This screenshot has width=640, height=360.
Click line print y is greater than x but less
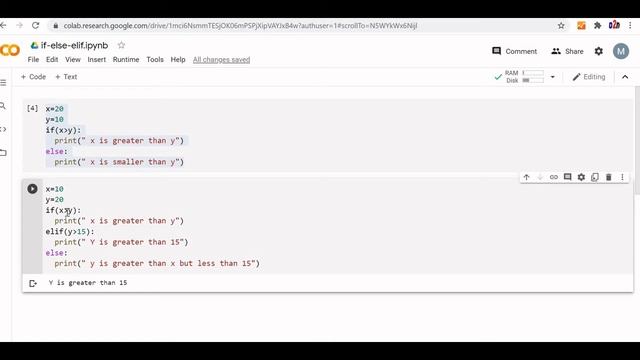click(157, 263)
